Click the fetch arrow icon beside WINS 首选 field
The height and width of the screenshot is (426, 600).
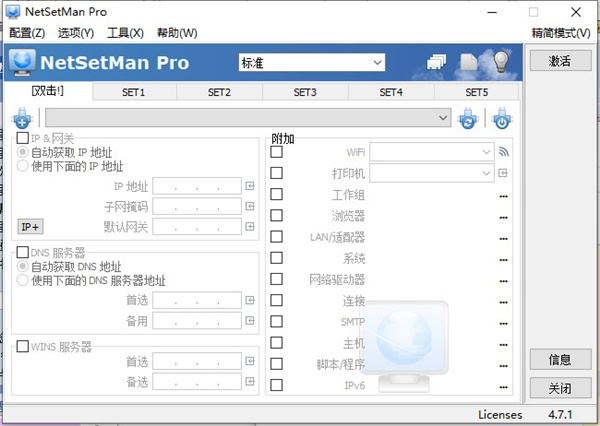[250, 361]
